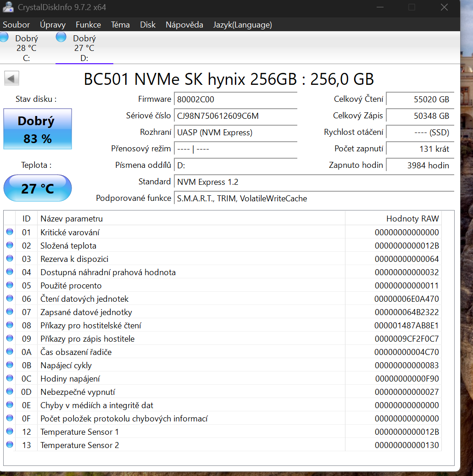This screenshot has height=476, width=473.
Task: Click the status dot next to Použité procento
Action: (10, 285)
